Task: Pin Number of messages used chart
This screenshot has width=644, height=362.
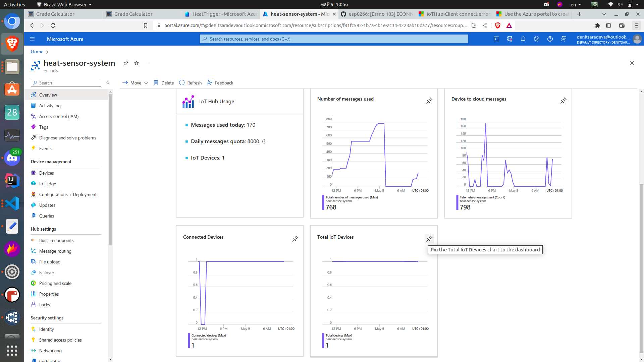Action: coord(429,101)
